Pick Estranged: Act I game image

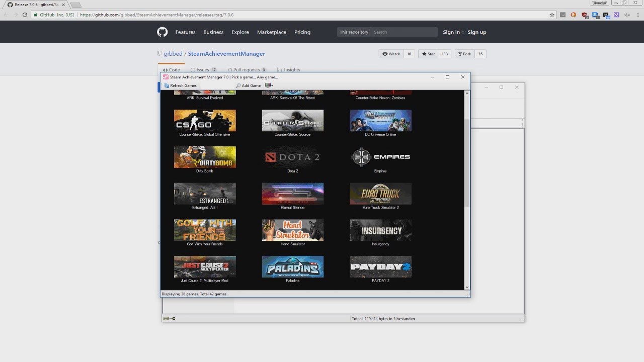coord(205,194)
